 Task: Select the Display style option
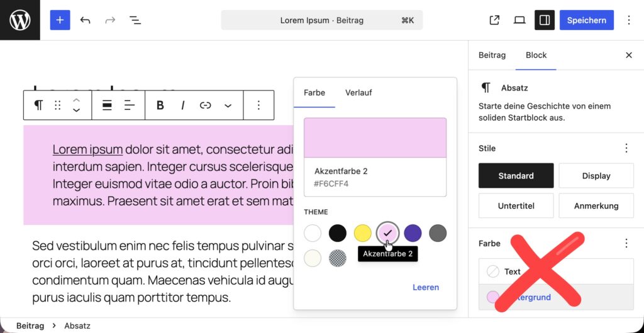click(x=596, y=175)
